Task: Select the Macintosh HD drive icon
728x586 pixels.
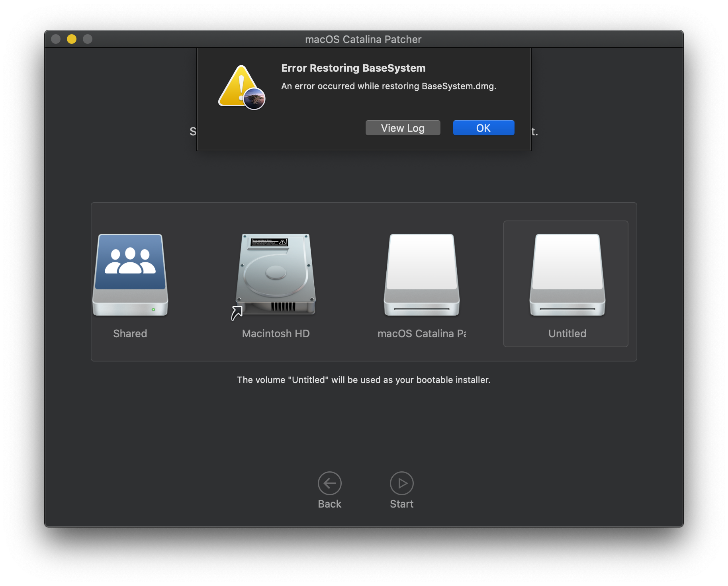Action: 276,275
